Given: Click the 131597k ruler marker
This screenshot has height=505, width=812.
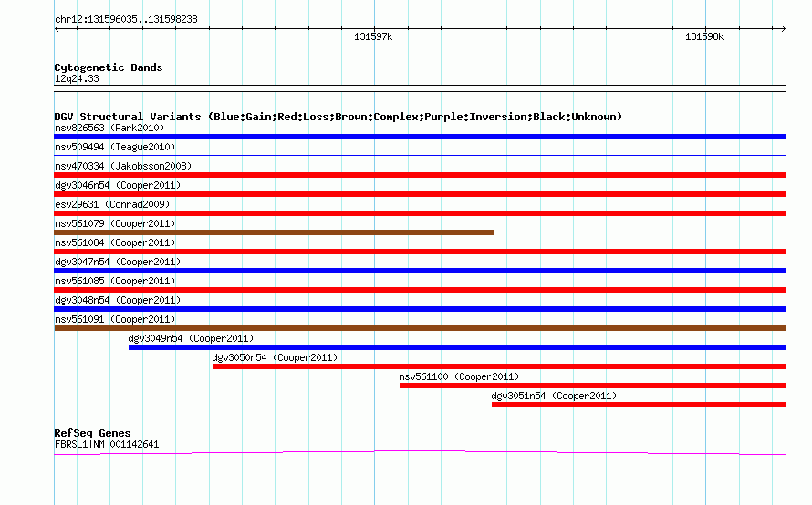Looking at the screenshot, I should [x=373, y=36].
